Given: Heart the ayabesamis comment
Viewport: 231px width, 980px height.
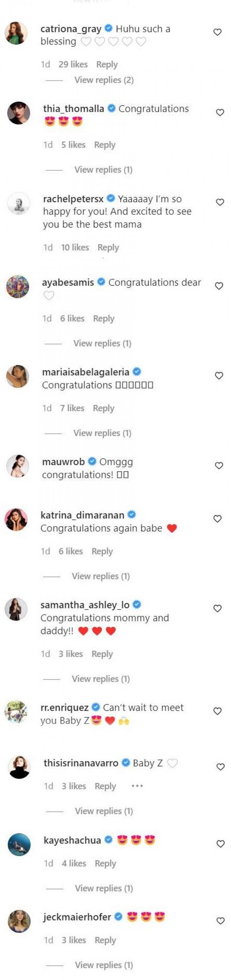Looking at the screenshot, I should coord(219,286).
